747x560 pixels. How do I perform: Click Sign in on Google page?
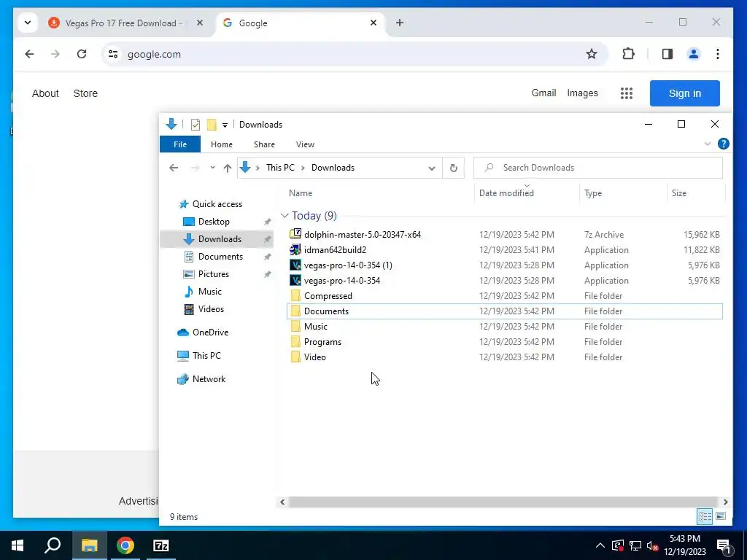pyautogui.click(x=684, y=93)
